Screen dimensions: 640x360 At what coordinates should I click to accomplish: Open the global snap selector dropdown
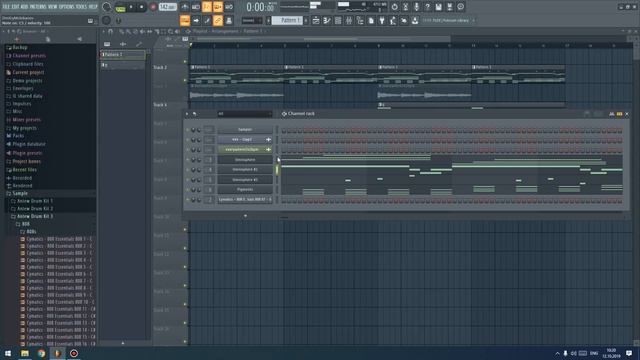coord(252,20)
